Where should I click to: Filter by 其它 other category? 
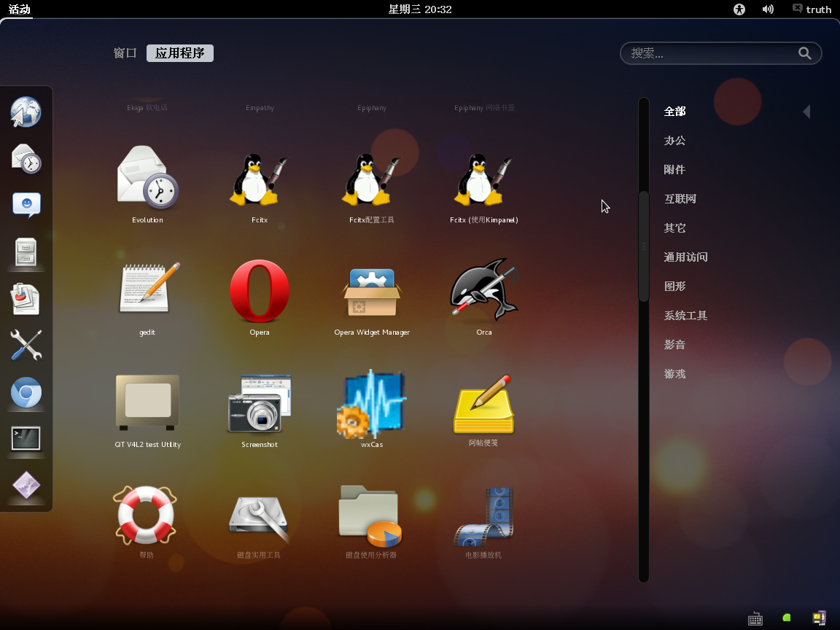click(x=675, y=228)
